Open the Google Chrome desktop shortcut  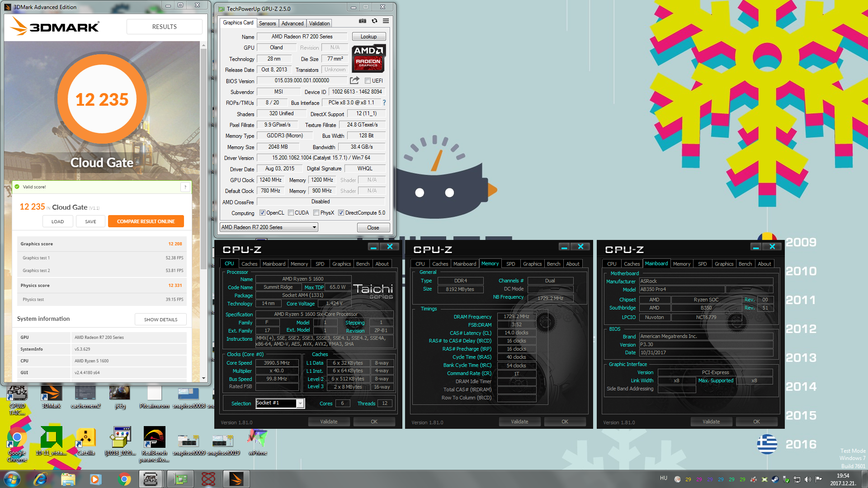coord(17,444)
